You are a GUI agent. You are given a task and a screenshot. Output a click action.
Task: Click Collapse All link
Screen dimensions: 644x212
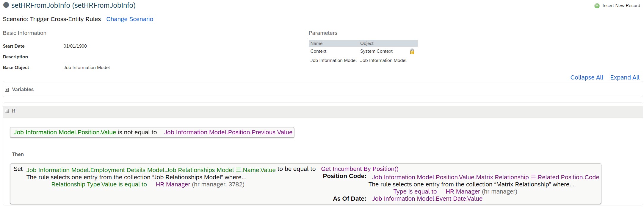(x=586, y=77)
